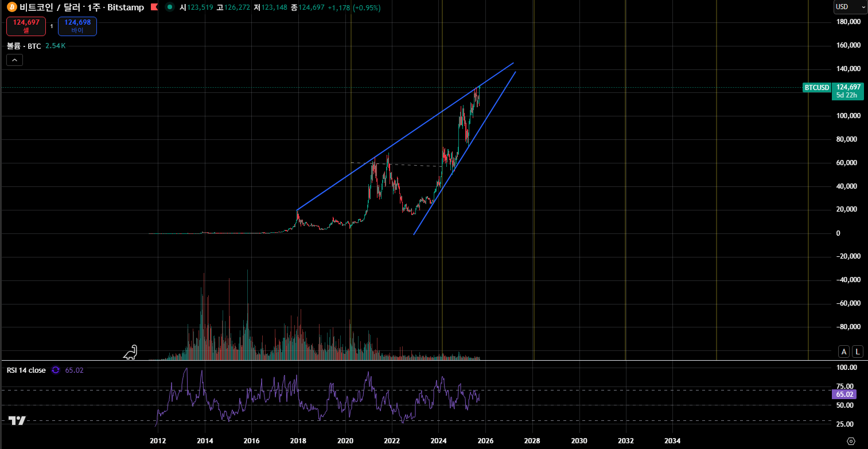Click the 60,000 price scale label

848,163
